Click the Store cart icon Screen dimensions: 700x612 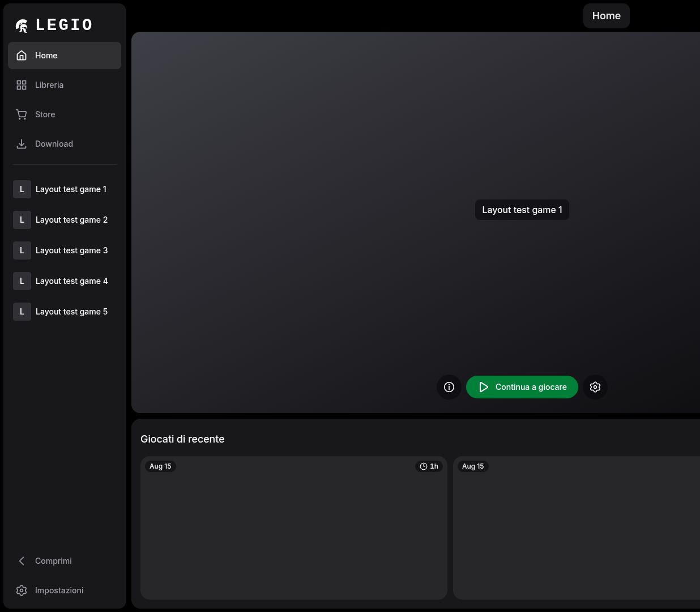(22, 114)
